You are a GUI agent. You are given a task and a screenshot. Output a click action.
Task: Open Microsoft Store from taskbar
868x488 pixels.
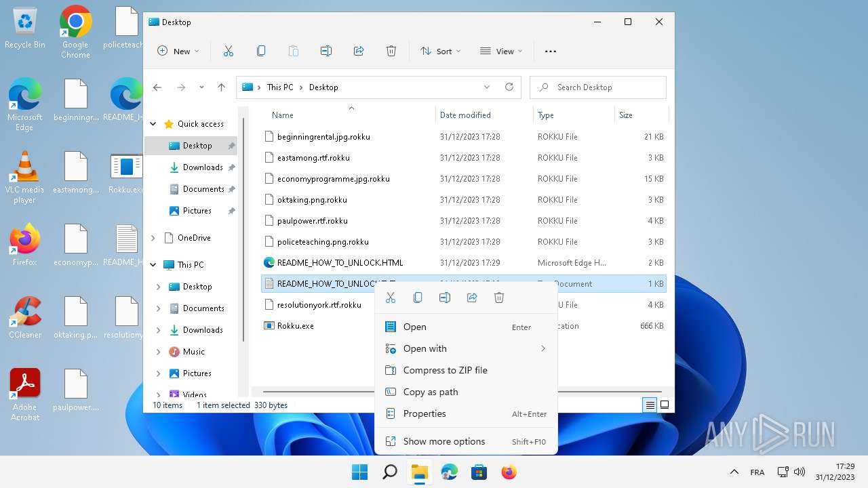(479, 472)
